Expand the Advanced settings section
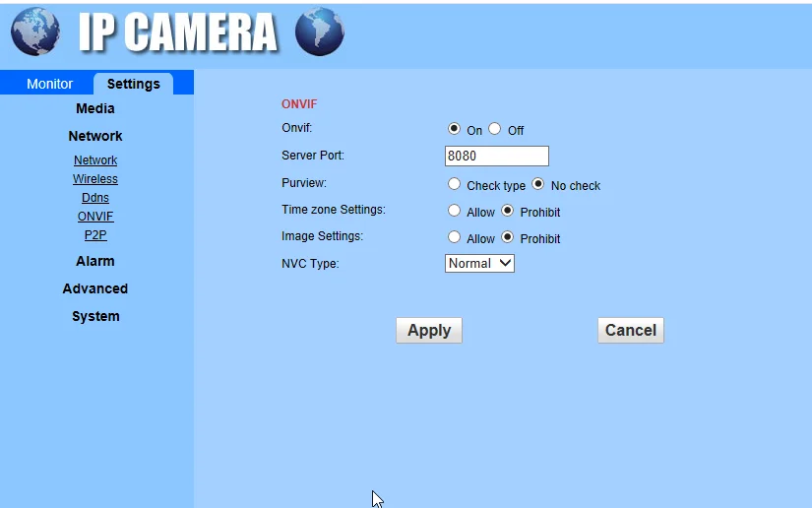Viewport: 812px width, 508px height. tap(95, 288)
